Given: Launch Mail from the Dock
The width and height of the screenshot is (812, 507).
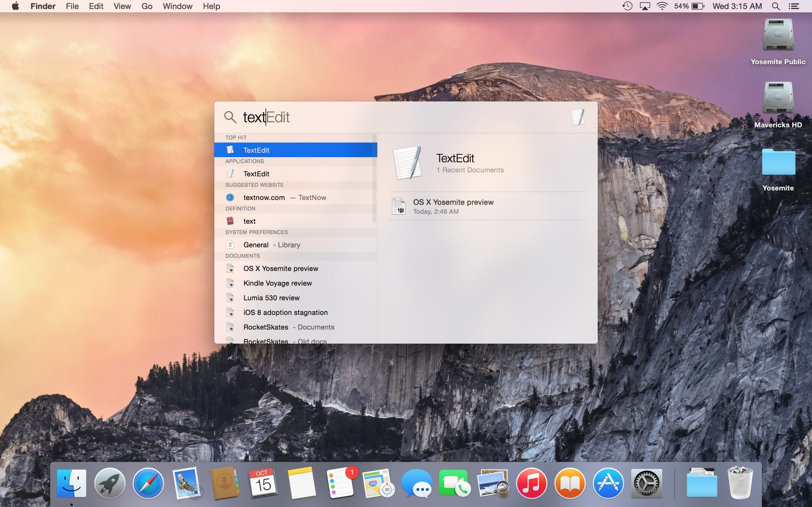Looking at the screenshot, I should 186,483.
